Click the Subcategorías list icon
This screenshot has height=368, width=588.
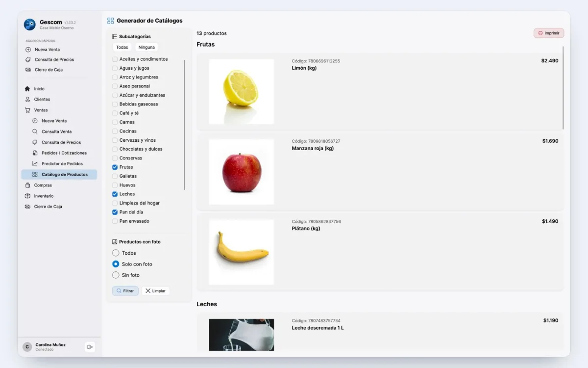[115, 36]
